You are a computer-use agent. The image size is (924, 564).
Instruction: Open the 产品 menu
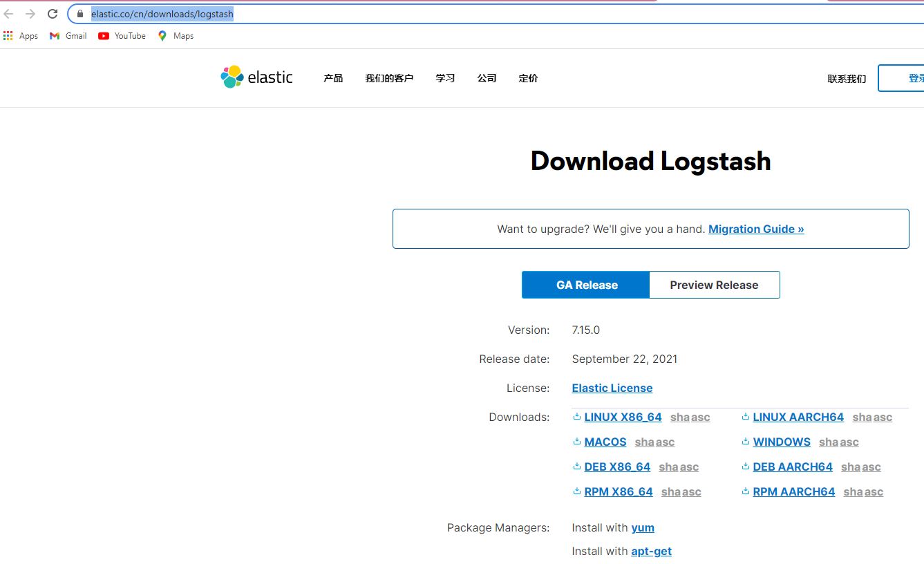point(333,78)
